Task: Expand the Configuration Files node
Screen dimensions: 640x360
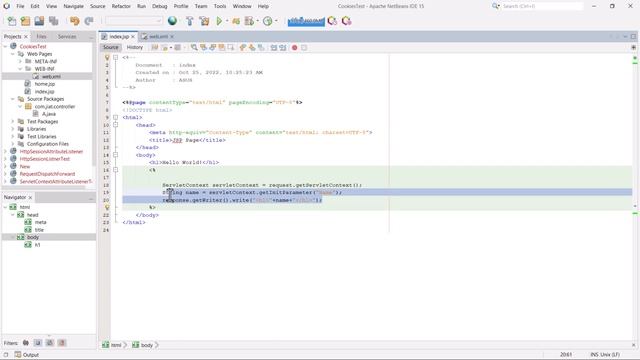Action: (x=13, y=144)
